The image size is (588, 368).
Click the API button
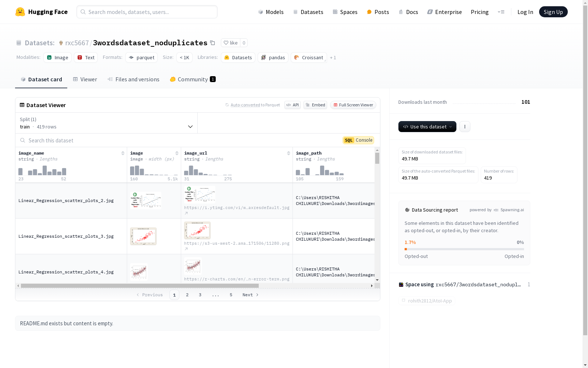click(x=293, y=105)
